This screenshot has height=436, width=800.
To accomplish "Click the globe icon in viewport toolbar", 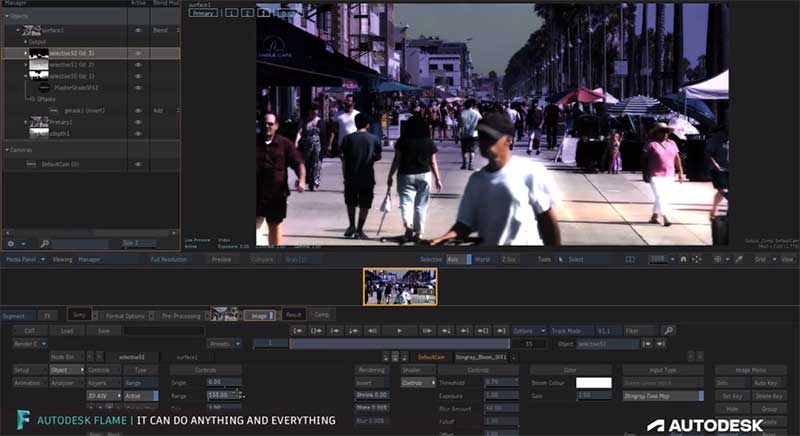I will click(x=717, y=260).
